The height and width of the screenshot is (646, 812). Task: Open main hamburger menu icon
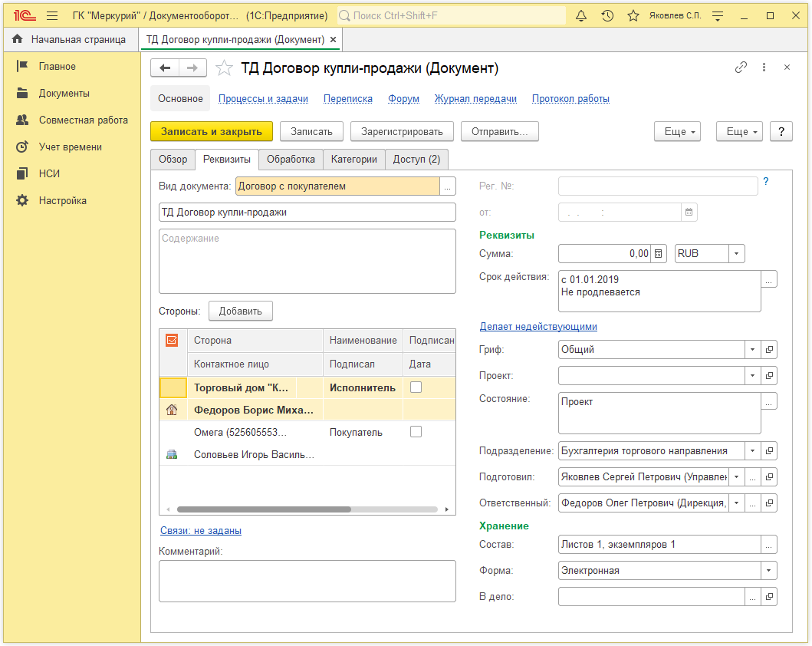(x=52, y=15)
